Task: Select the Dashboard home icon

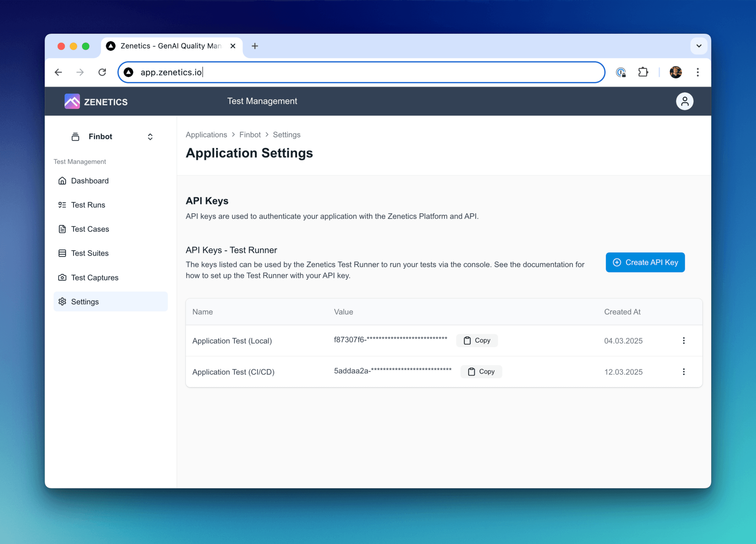Action: click(62, 180)
